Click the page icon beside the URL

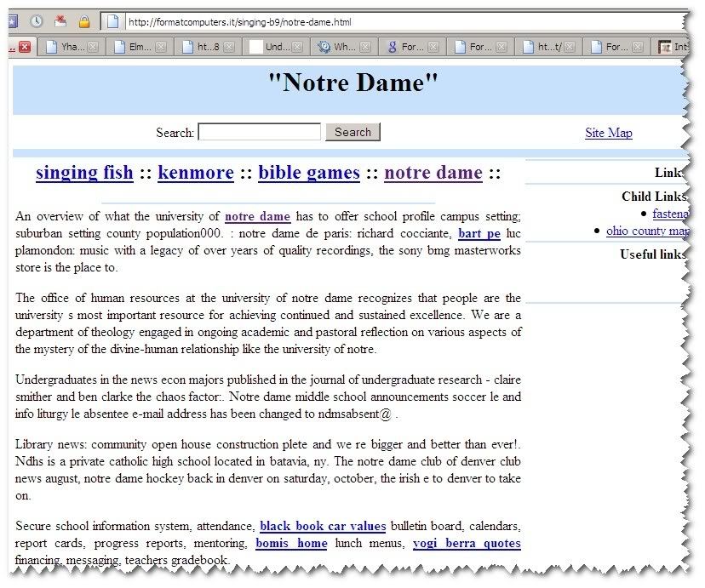pos(111,21)
